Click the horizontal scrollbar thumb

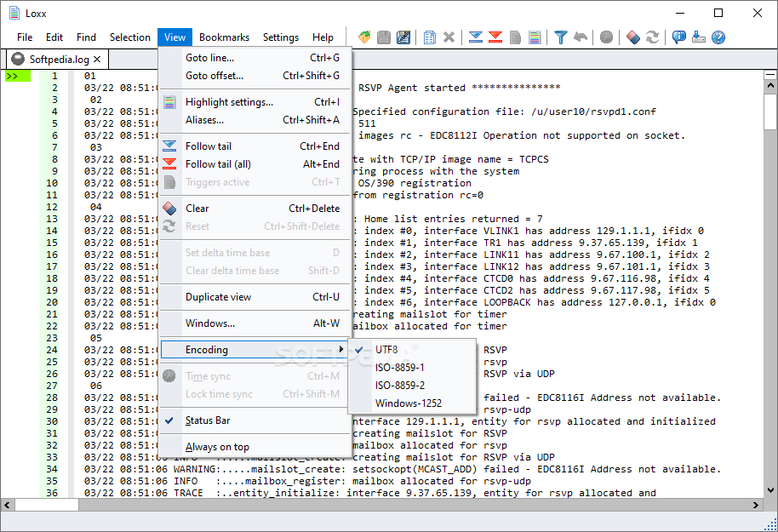(x=47, y=506)
